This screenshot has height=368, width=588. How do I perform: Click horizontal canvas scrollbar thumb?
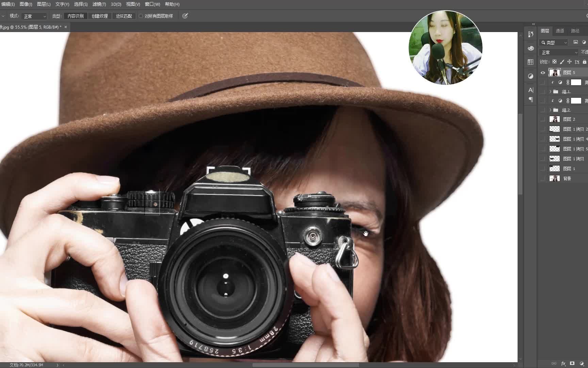(x=306, y=365)
